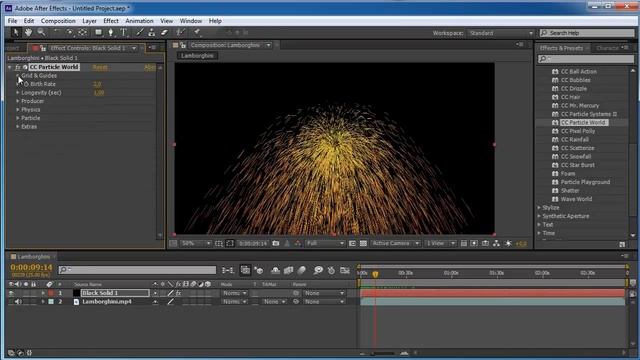640x360 pixels.
Task: Expand the Longevity (sec) property
Action: (x=18, y=93)
